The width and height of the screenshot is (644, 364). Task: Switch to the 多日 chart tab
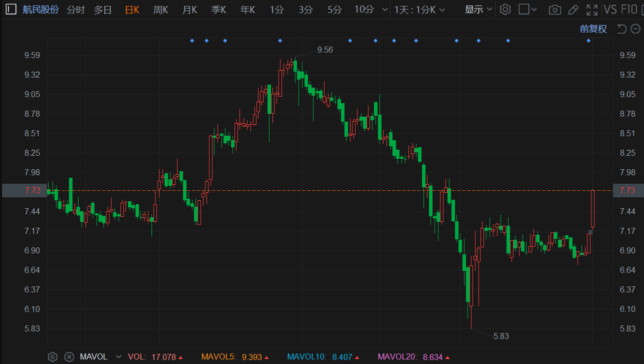pos(103,10)
